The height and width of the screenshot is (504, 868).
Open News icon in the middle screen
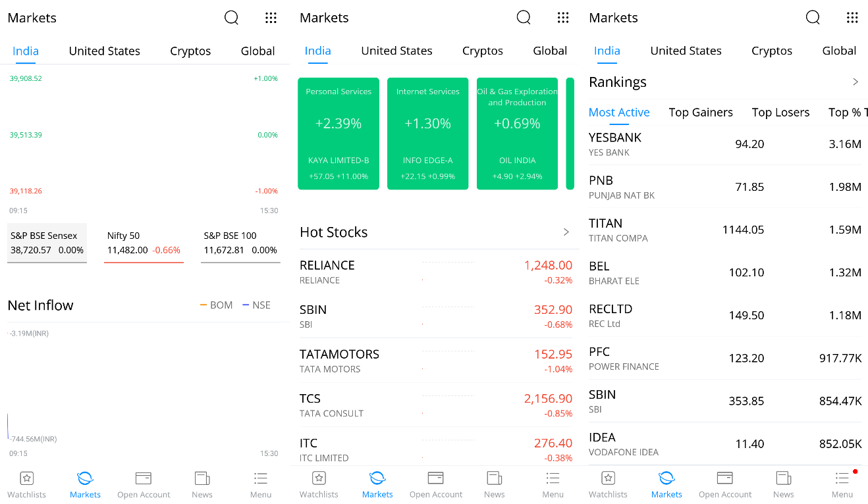pos(495,478)
